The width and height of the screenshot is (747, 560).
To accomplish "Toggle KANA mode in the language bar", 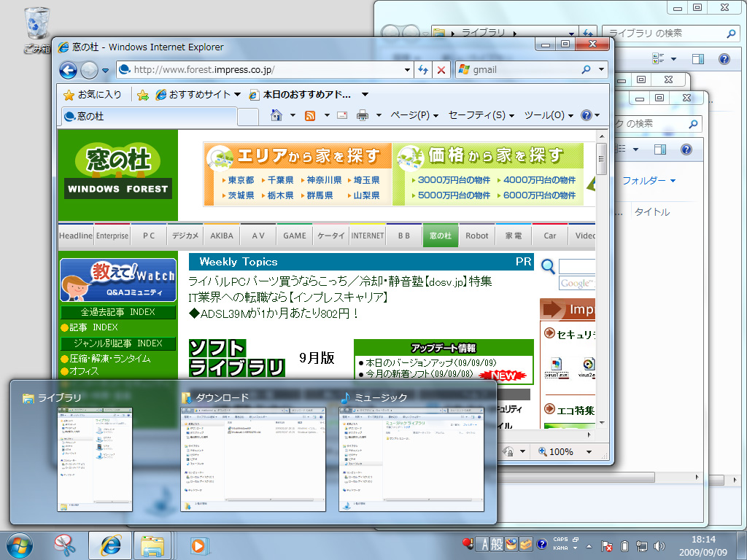I will pyautogui.click(x=562, y=549).
